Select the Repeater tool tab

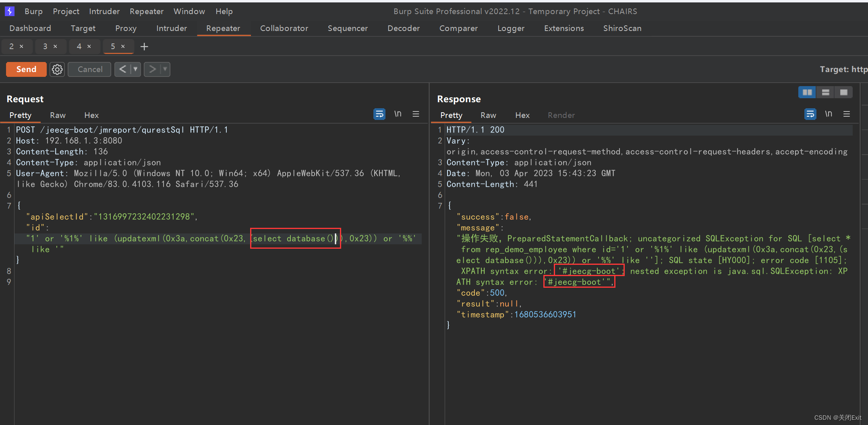tap(223, 28)
